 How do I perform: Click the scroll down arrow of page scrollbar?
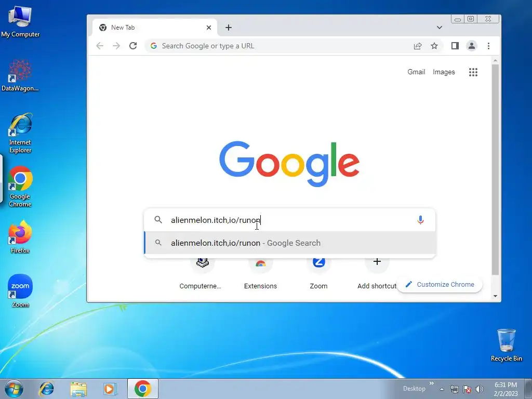point(495,296)
